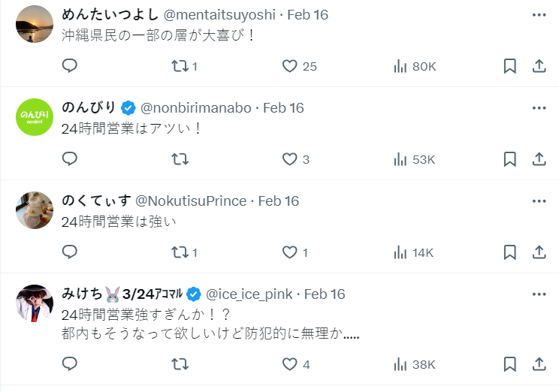View 14K views analytics on のくてぃす's tweet

tap(414, 252)
